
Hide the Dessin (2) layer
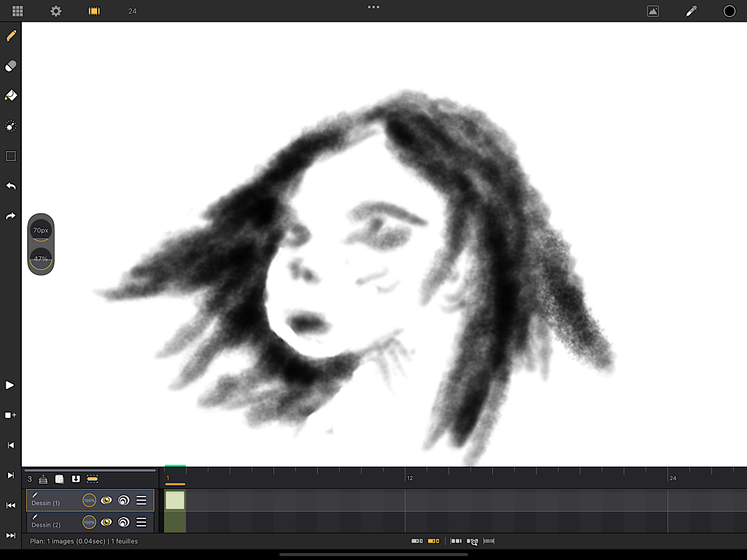[106, 522]
